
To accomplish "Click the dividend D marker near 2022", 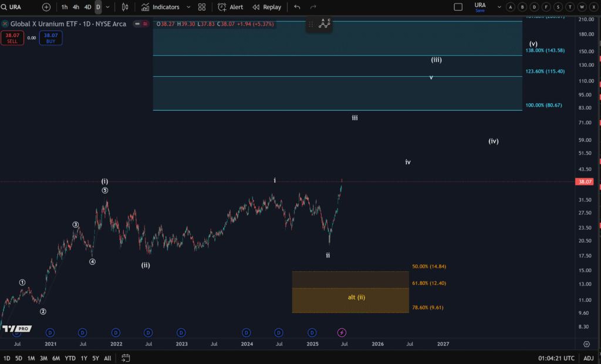I will tap(116, 332).
